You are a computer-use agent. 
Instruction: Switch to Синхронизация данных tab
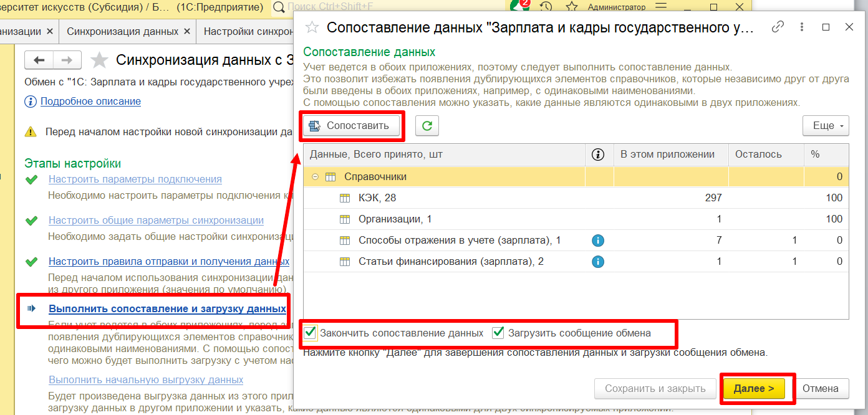[122, 31]
